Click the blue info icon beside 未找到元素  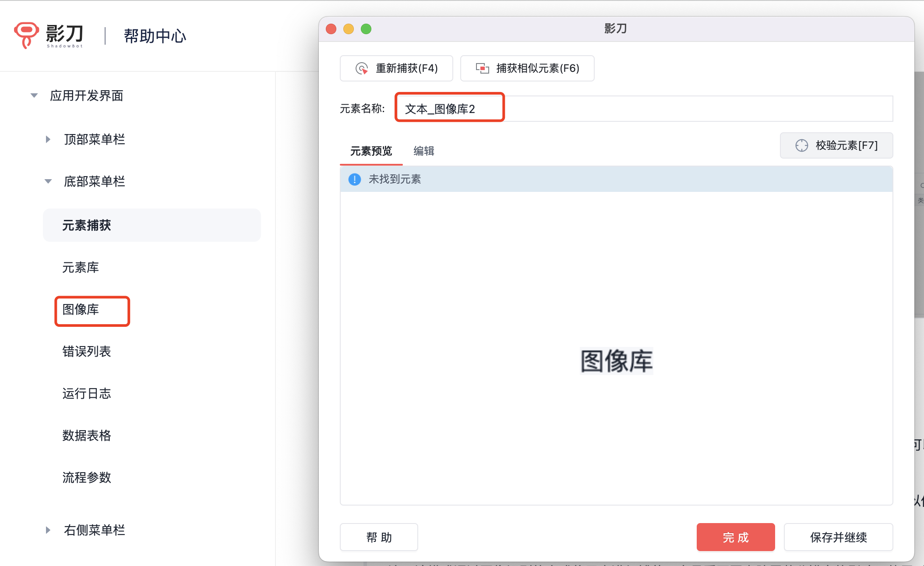point(354,179)
